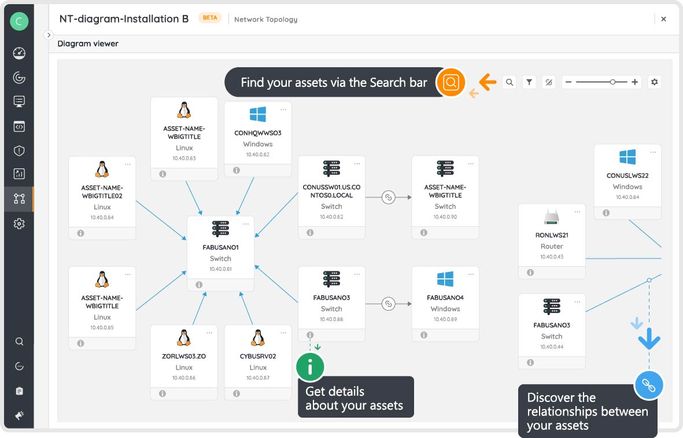Click the link icon between FABUSANO3 and FABUSANO4
Screen dimensions: 683x438
[390, 301]
